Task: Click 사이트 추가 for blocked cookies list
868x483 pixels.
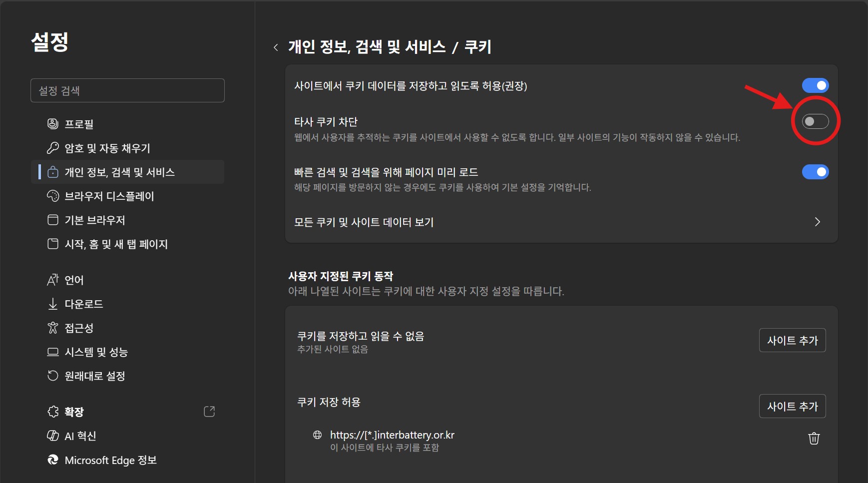Action: [792, 340]
